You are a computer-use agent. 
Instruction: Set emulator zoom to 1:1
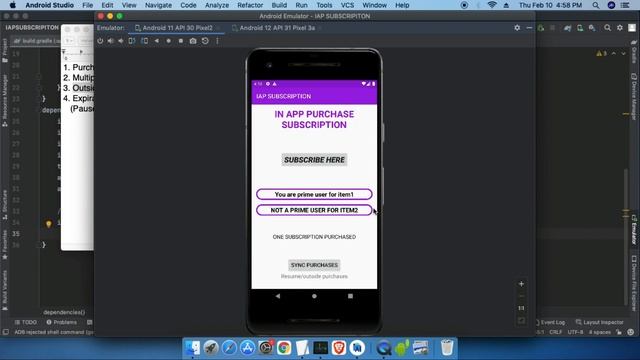pyautogui.click(x=521, y=308)
